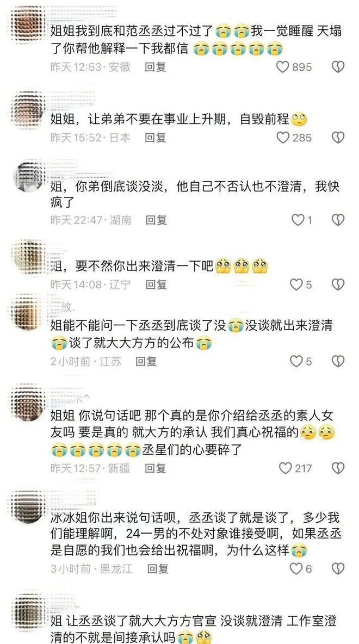
Task: Dislike the 黑龙江 comment posted 3小时前
Action: [338, 568]
